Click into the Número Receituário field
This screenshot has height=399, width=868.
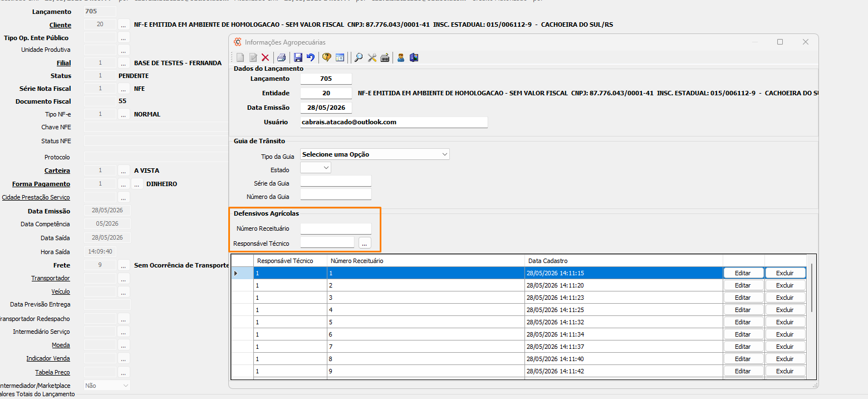(x=335, y=228)
